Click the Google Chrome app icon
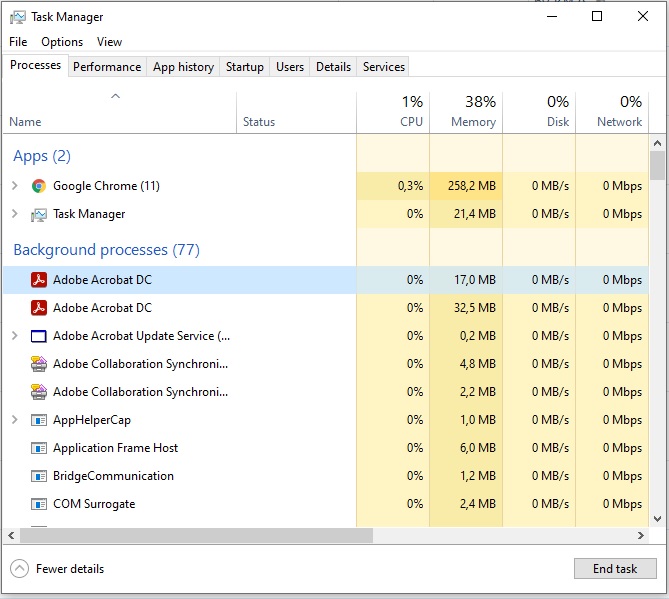This screenshot has width=669, height=599. click(x=39, y=186)
